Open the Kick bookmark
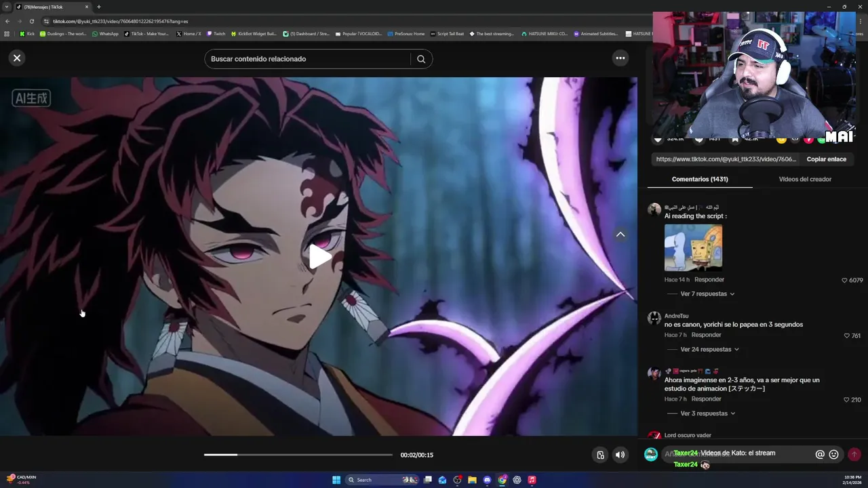Image resolution: width=868 pixels, height=488 pixels. [27, 33]
